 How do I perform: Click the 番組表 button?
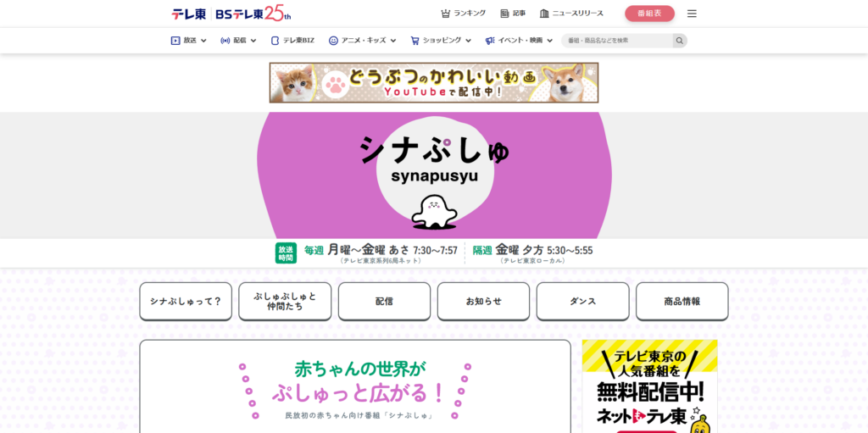point(650,14)
